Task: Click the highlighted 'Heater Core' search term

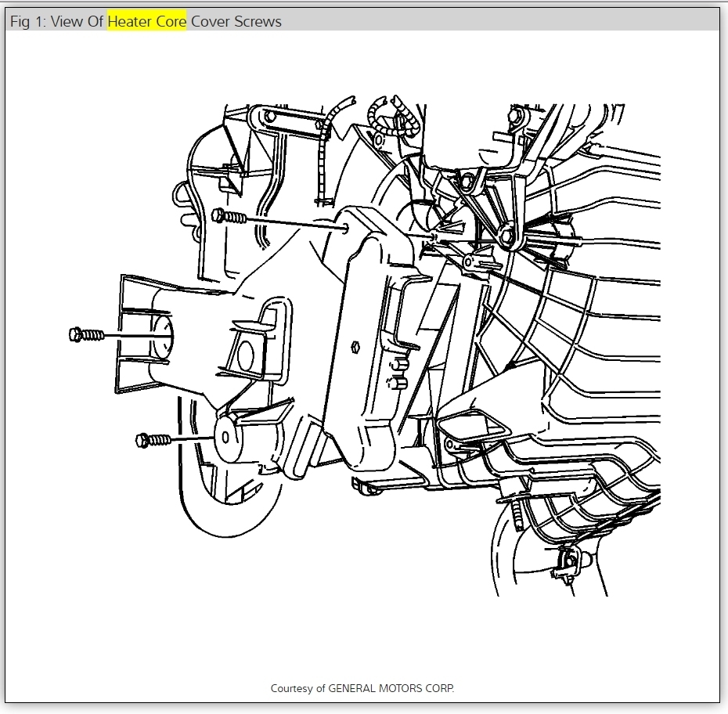Action: pos(146,22)
